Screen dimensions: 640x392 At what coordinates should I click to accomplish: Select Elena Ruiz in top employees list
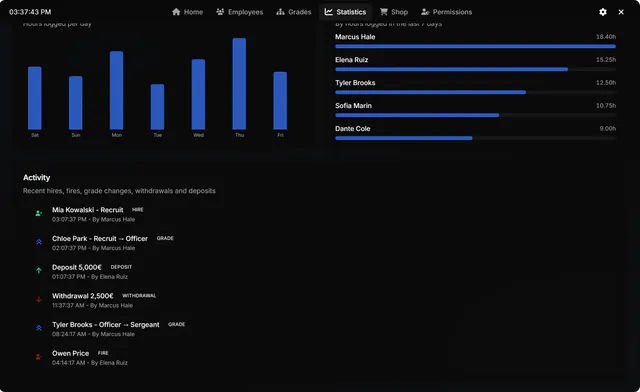(351, 60)
